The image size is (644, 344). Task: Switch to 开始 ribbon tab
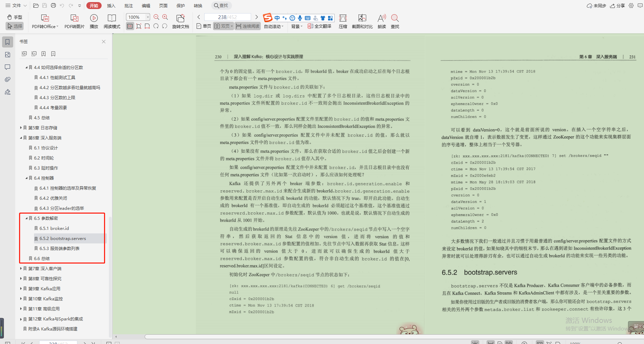(x=94, y=6)
